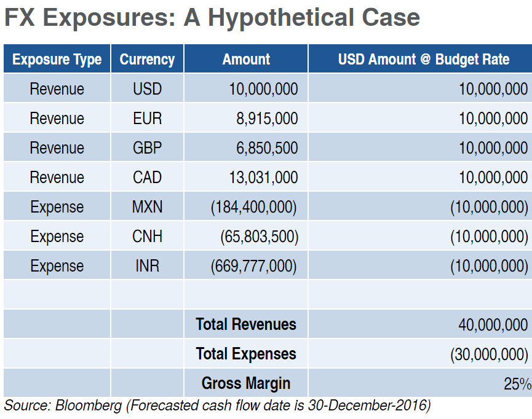Select the "Total Revenues" label cell
The image size is (532, 419).
(x=246, y=324)
